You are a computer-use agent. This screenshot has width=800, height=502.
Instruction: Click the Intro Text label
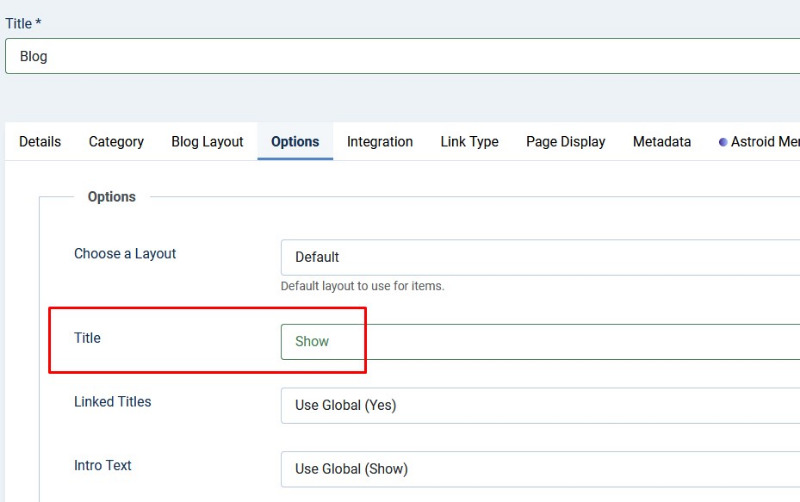[103, 465]
